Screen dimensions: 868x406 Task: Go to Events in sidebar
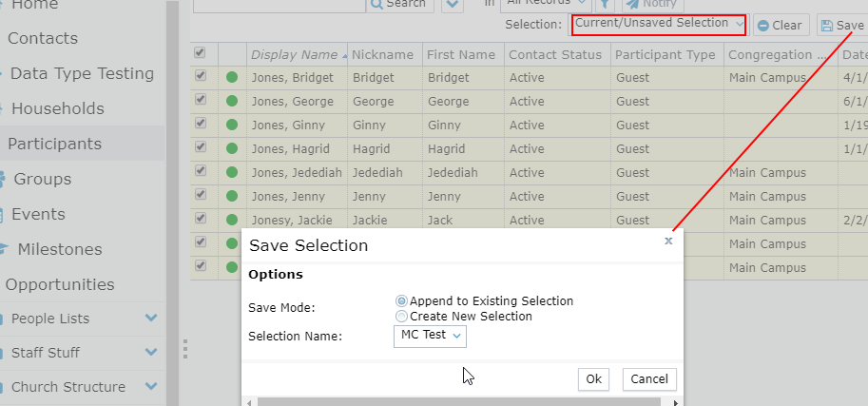click(x=38, y=214)
